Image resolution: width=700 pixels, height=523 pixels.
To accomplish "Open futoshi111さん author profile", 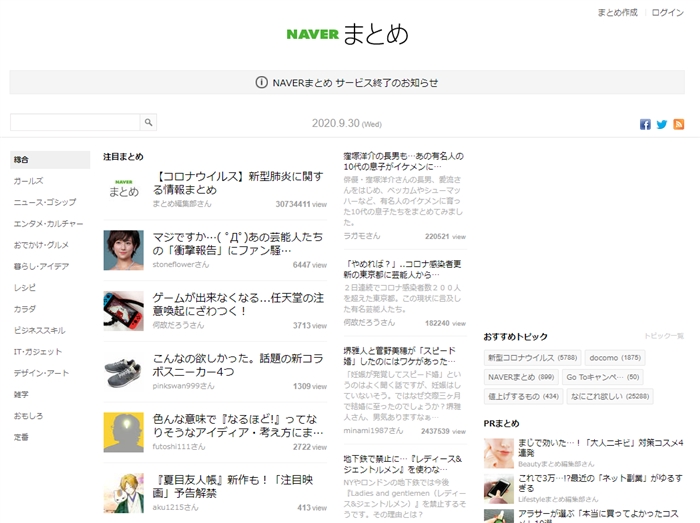I will [179, 446].
